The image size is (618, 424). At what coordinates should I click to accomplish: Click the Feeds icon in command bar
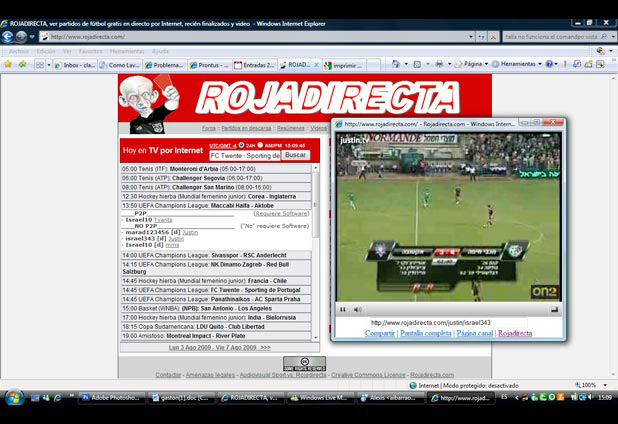pyautogui.click(x=417, y=64)
